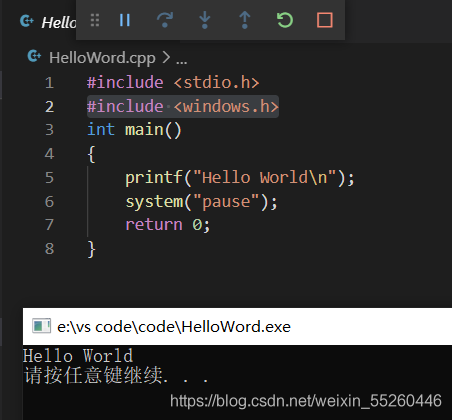Place cursor on int main()
Image resolution: width=452 pixels, height=420 pixels.
point(134,130)
